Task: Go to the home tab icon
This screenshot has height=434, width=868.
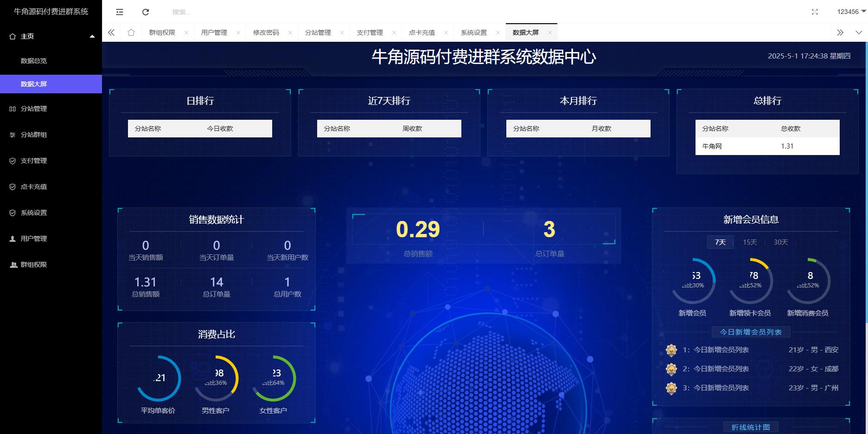Action: pyautogui.click(x=131, y=32)
